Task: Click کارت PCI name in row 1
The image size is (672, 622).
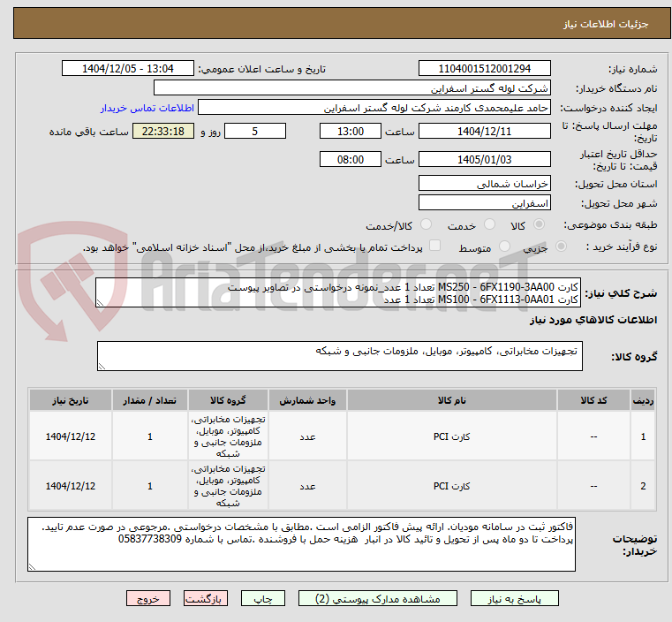Action: (x=452, y=436)
